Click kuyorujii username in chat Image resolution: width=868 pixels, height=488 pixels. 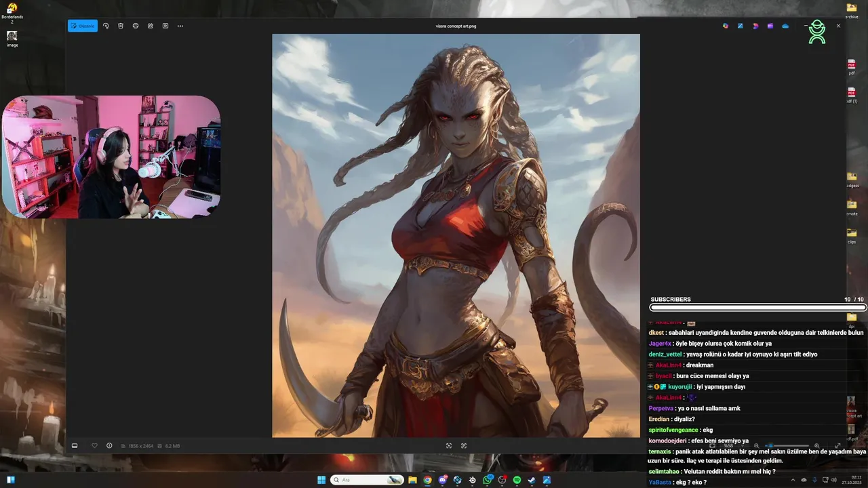click(x=680, y=387)
